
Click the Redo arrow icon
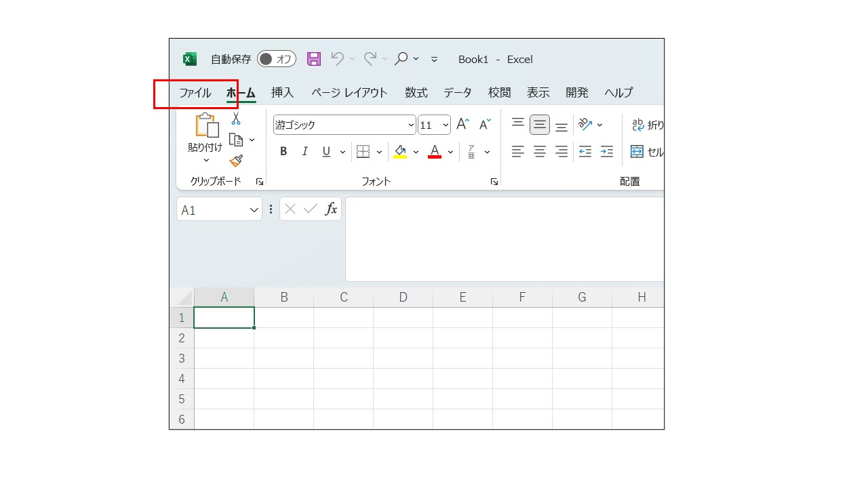(x=370, y=58)
